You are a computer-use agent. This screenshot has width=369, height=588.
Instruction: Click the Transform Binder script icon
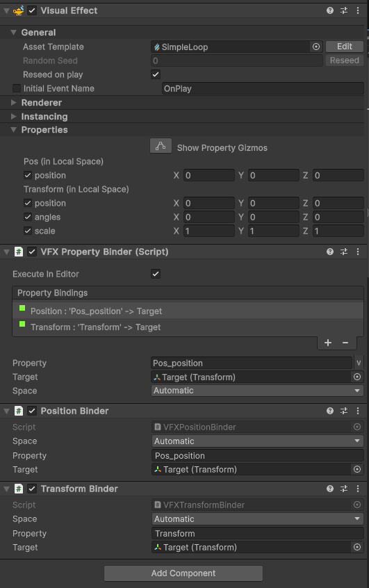18,489
